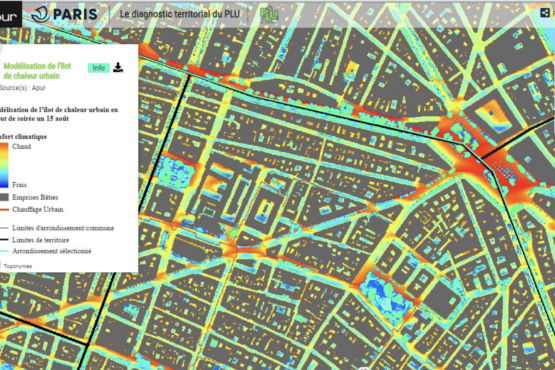Click the 'Modélisation de l'îlot de chaleur urbain' title
555x370 pixels.
[x=38, y=71]
